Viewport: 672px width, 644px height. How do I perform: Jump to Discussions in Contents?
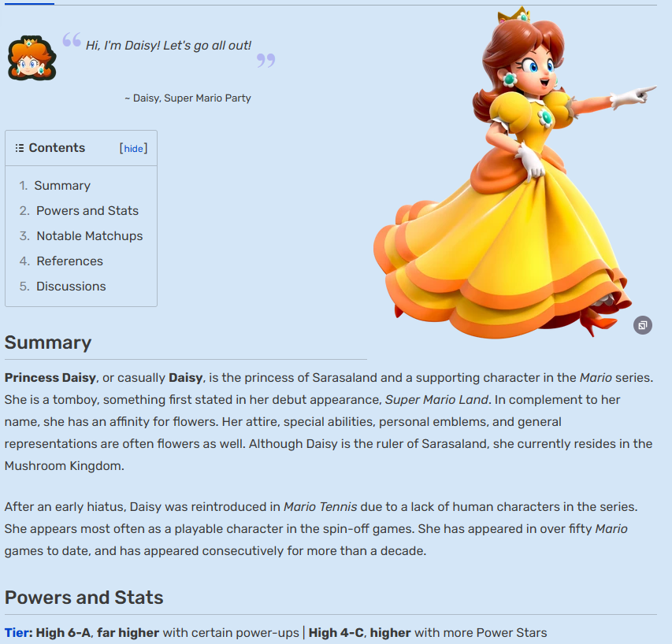click(71, 287)
